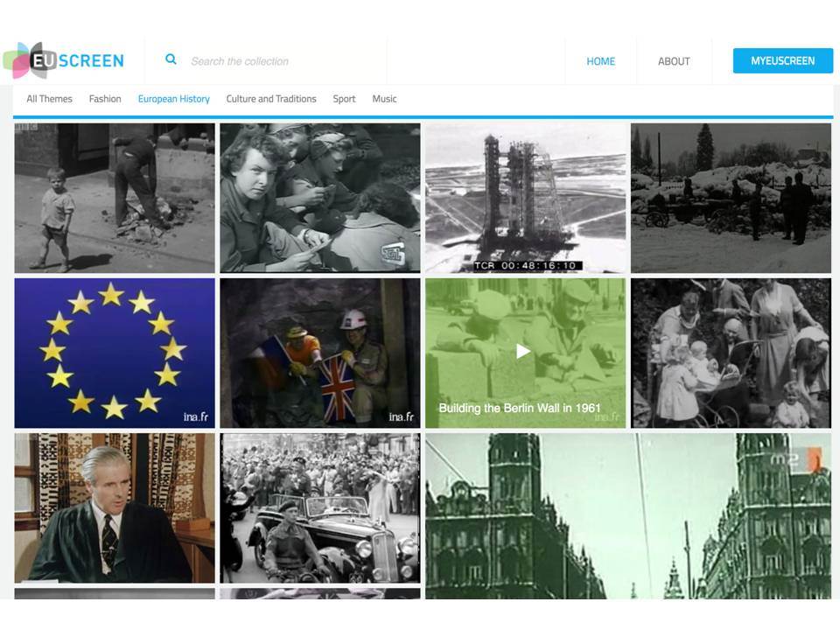840x630 pixels.
Task: Open the tunnel workers with flags thumbnail
Action: tap(320, 353)
